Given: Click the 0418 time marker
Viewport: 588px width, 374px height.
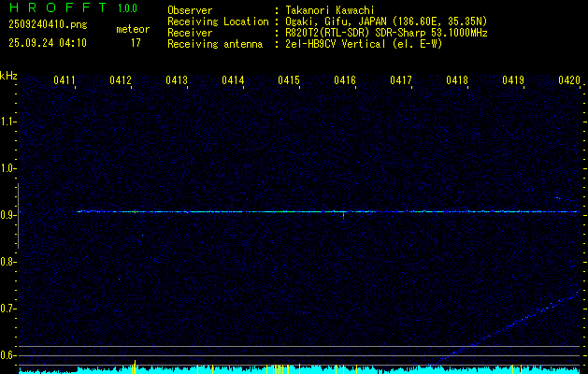Looking at the screenshot, I should [457, 80].
